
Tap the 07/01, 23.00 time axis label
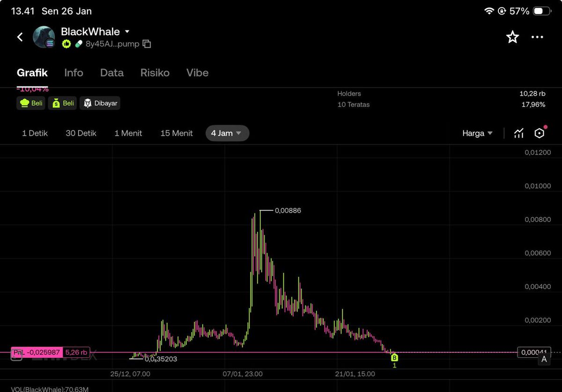click(243, 374)
